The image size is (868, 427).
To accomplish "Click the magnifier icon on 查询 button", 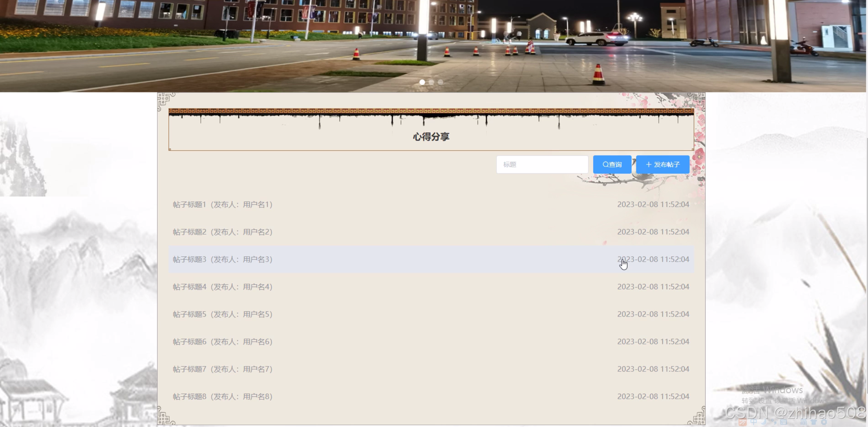I will tap(605, 165).
